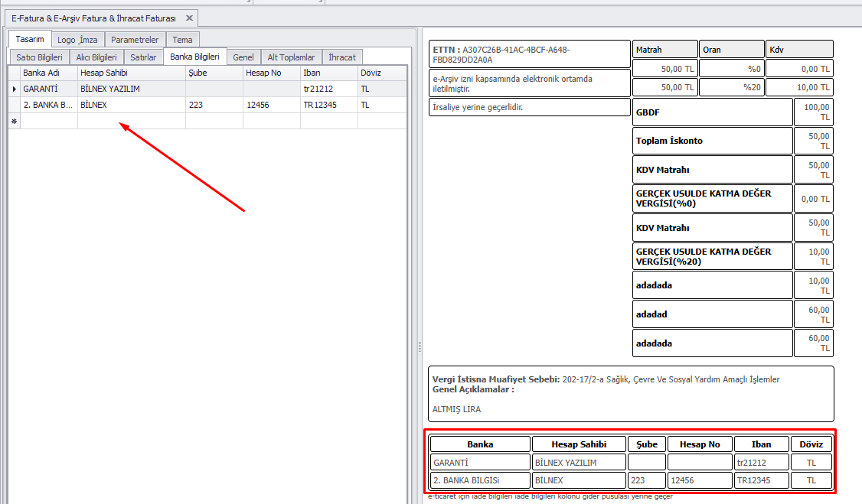
Task: Click the TR12345 Iban cell in the grid
Action: point(328,105)
